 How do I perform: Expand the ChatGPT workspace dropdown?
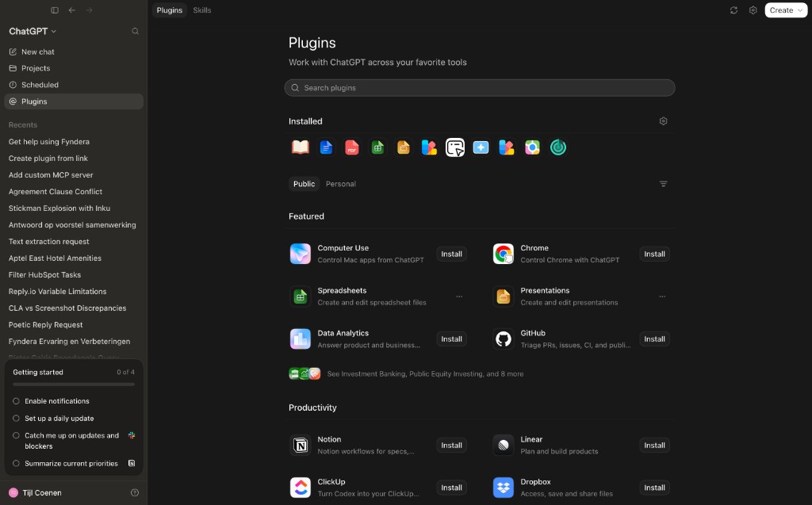pos(33,31)
